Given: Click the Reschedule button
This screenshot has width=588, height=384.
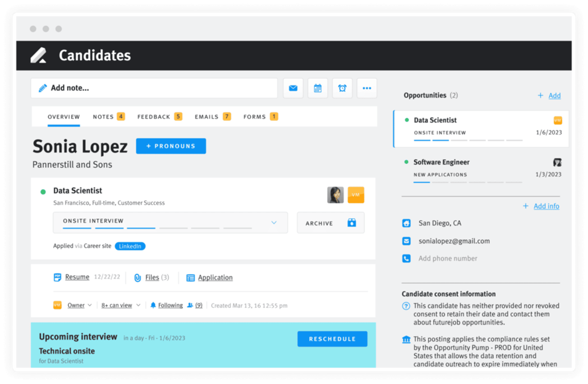Looking at the screenshot, I should 332,339.
